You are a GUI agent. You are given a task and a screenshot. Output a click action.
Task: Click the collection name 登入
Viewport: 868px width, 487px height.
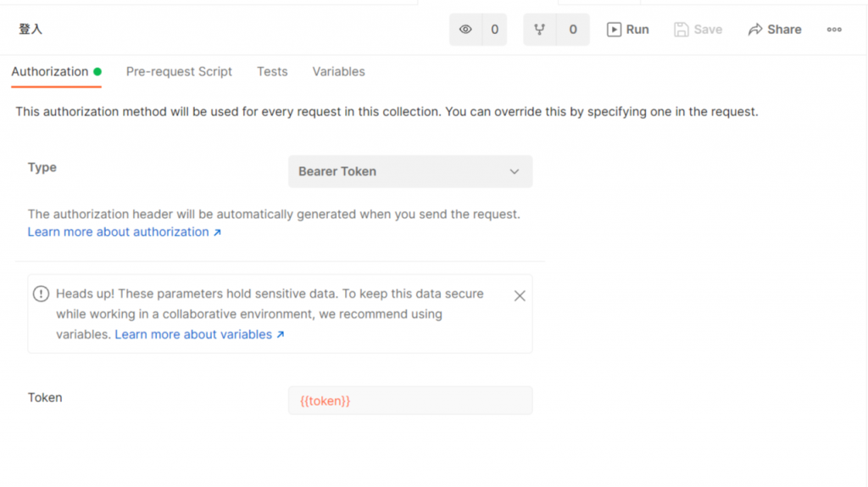(x=31, y=29)
